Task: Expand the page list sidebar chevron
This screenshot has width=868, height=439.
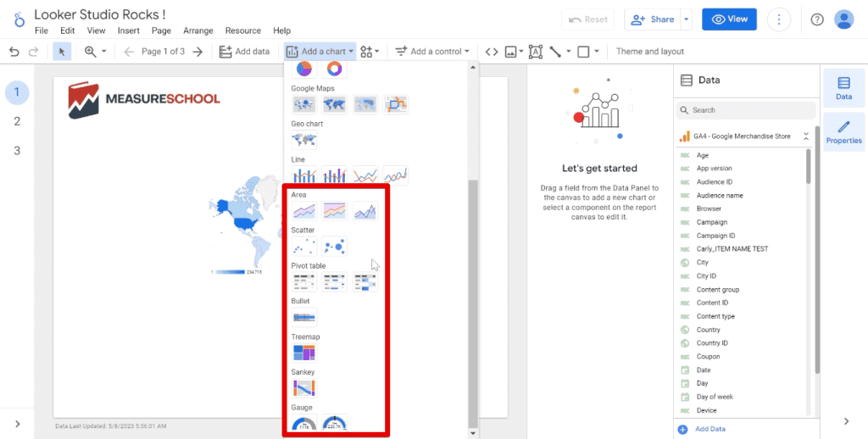Action: point(17,424)
